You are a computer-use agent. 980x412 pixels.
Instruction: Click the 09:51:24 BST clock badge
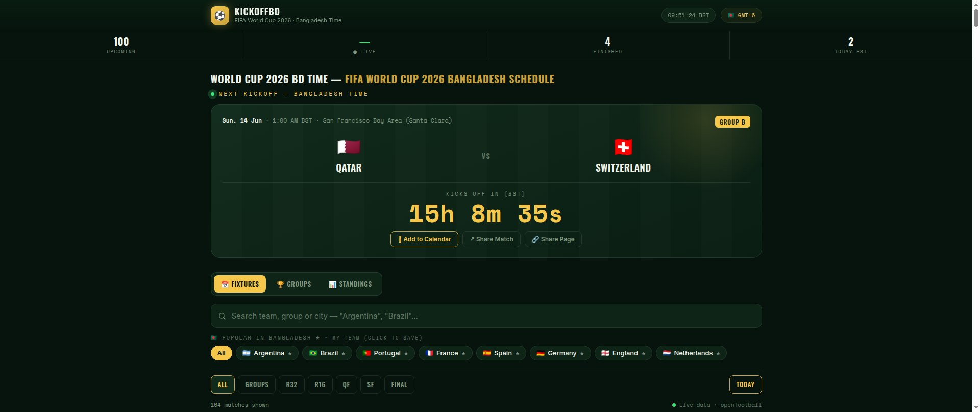pyautogui.click(x=689, y=15)
